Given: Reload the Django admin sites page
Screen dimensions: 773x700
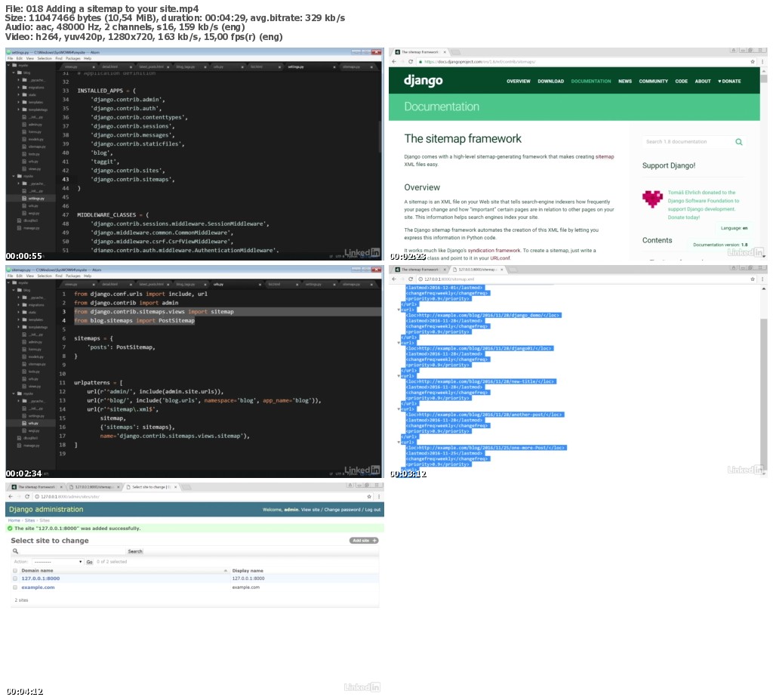Looking at the screenshot, I should click(x=27, y=496).
